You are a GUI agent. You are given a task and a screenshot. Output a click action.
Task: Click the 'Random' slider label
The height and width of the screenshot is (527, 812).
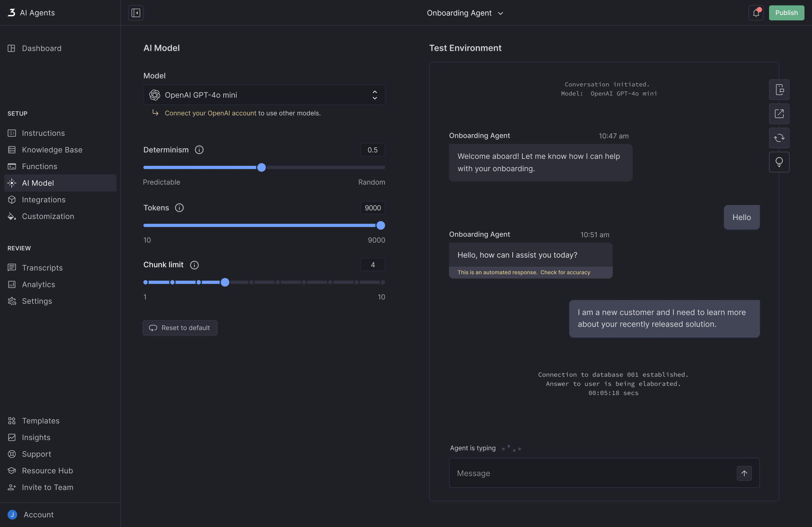372,182
